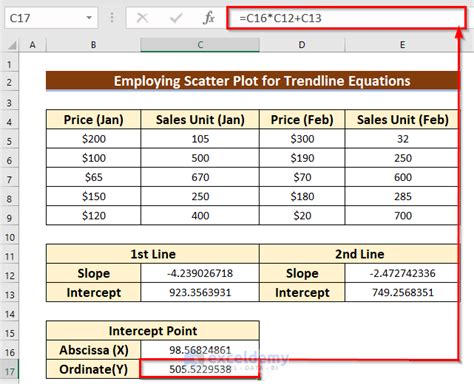
Task: Click the Name Box showing C17
Action: click(x=51, y=18)
